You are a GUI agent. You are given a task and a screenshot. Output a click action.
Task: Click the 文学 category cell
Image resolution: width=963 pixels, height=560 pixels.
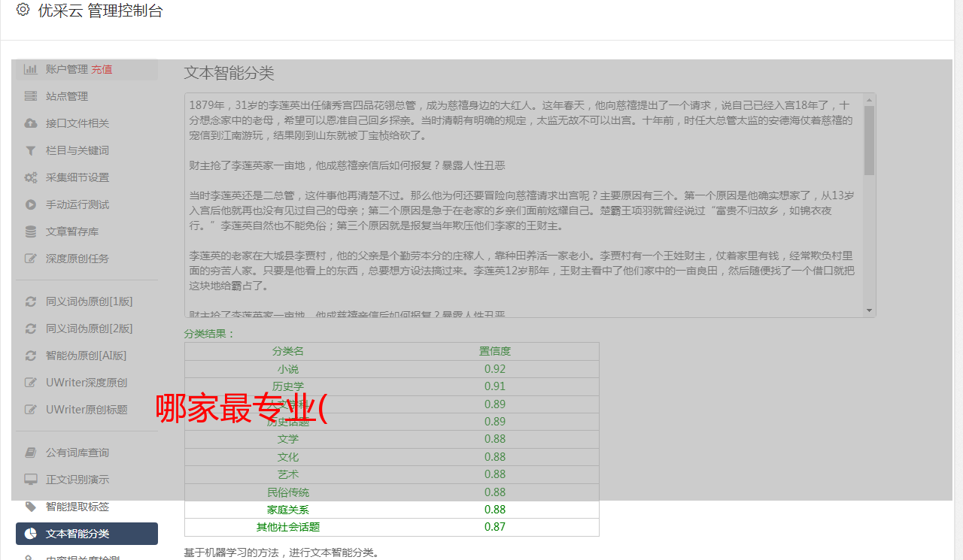tap(288, 439)
